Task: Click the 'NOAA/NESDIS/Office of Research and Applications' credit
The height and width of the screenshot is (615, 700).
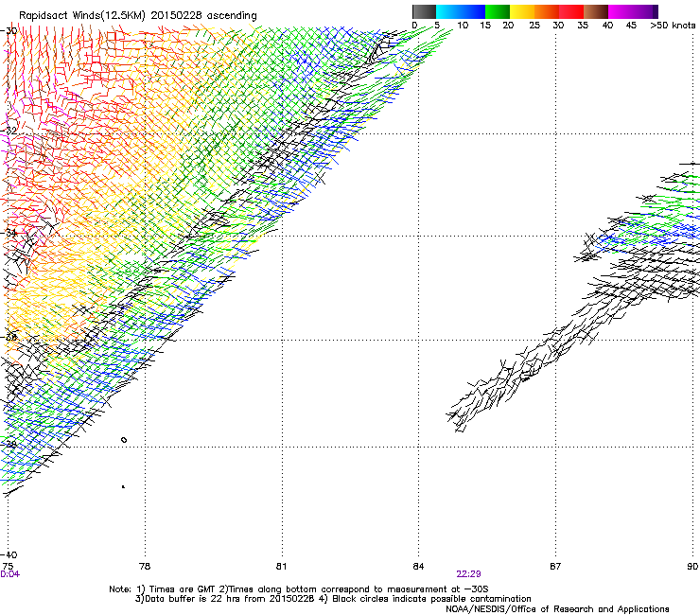Action: pyautogui.click(x=557, y=609)
